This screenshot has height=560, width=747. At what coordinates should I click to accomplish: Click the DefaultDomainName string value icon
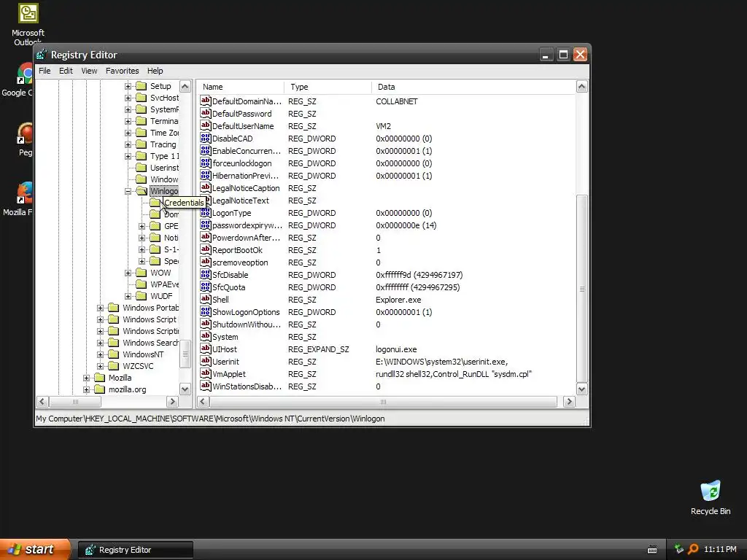pyautogui.click(x=205, y=101)
